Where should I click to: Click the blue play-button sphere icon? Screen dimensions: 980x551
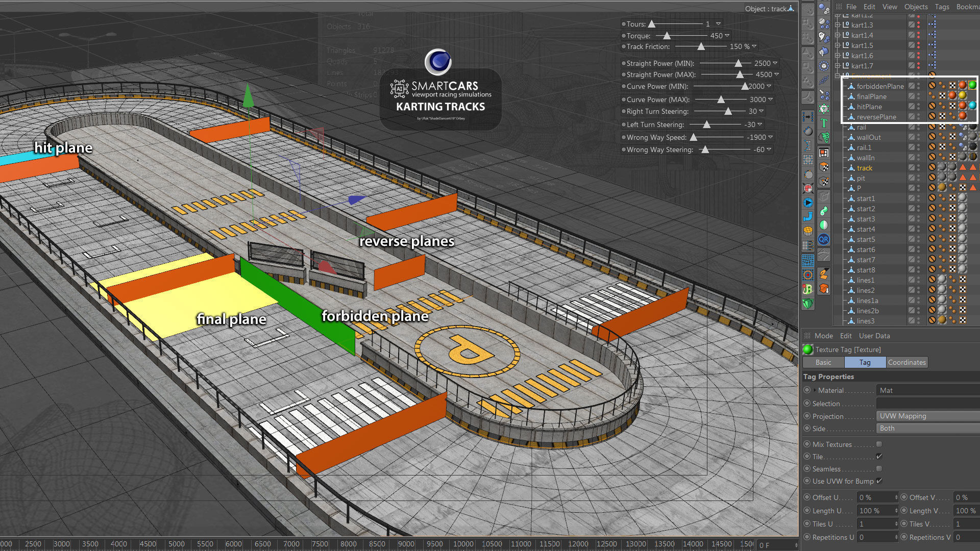tap(808, 203)
